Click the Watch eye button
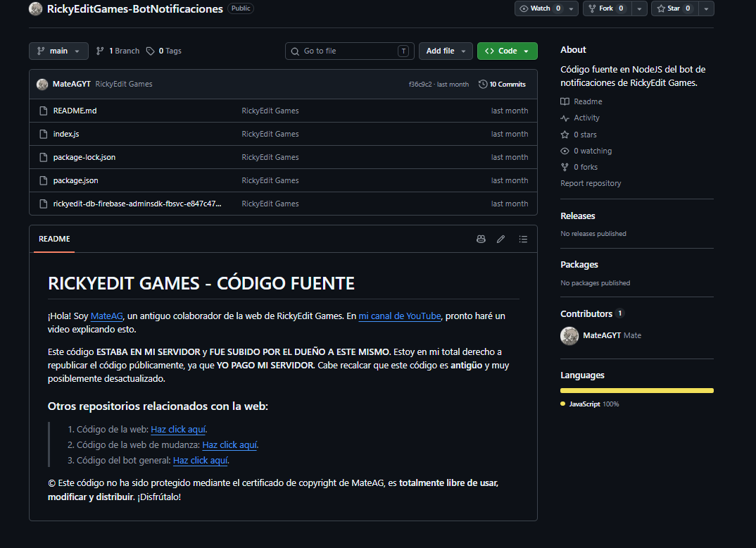 pos(540,8)
